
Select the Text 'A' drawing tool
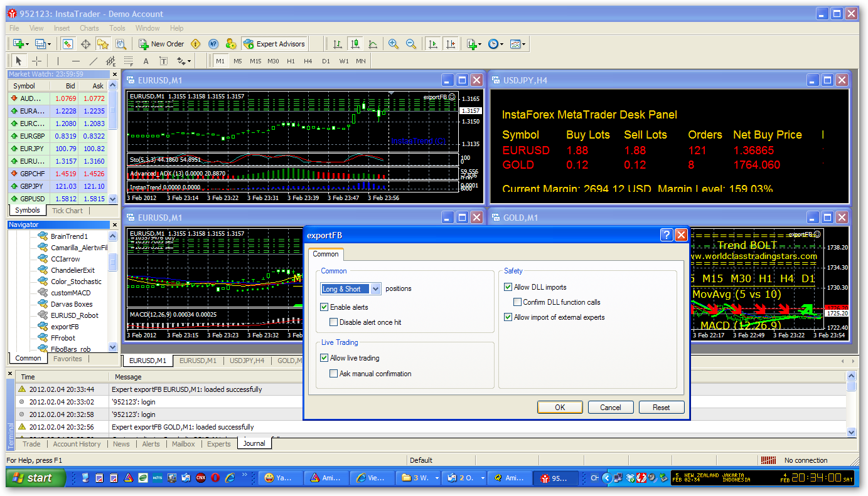[146, 61]
